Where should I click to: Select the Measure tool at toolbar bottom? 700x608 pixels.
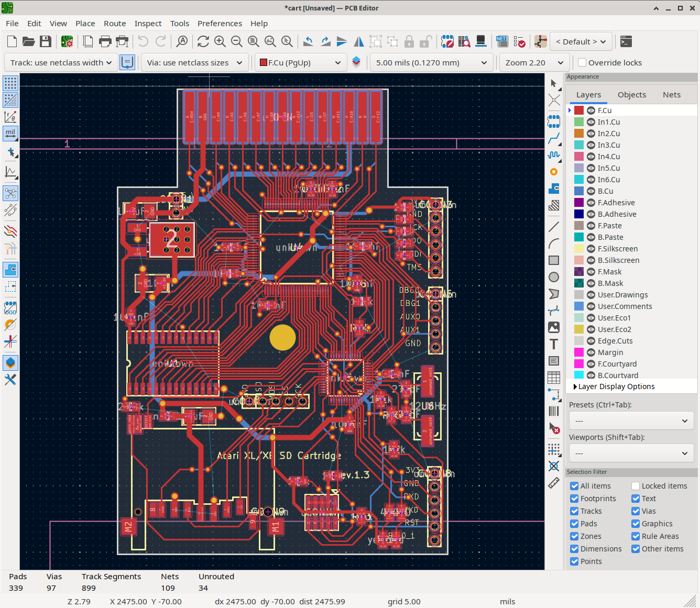(x=554, y=483)
